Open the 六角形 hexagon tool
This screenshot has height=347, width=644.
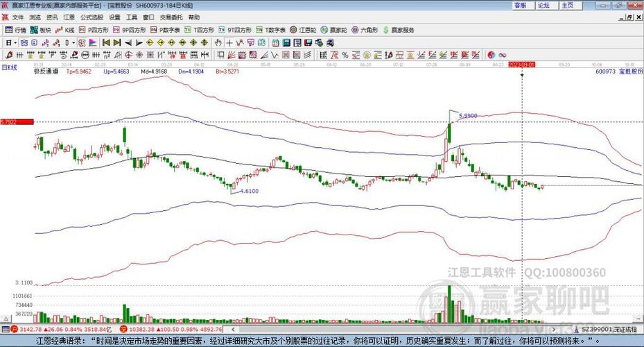pyautogui.click(x=365, y=30)
